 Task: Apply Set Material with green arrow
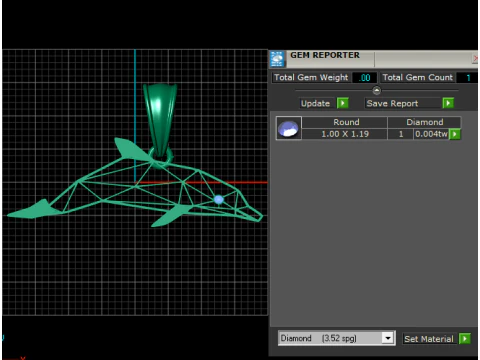(464, 339)
